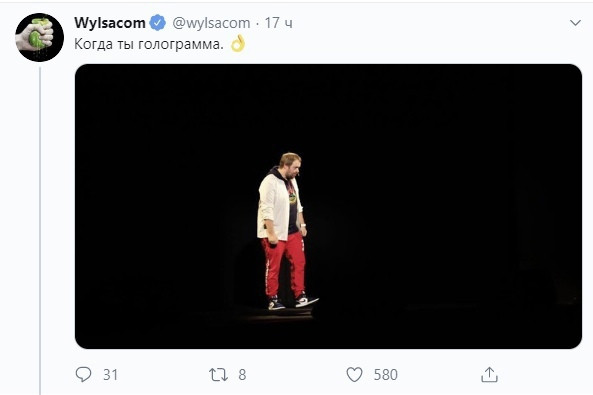The height and width of the screenshot is (395, 593).
Task: Click the green apple in the avatar
Action: pyautogui.click(x=37, y=35)
